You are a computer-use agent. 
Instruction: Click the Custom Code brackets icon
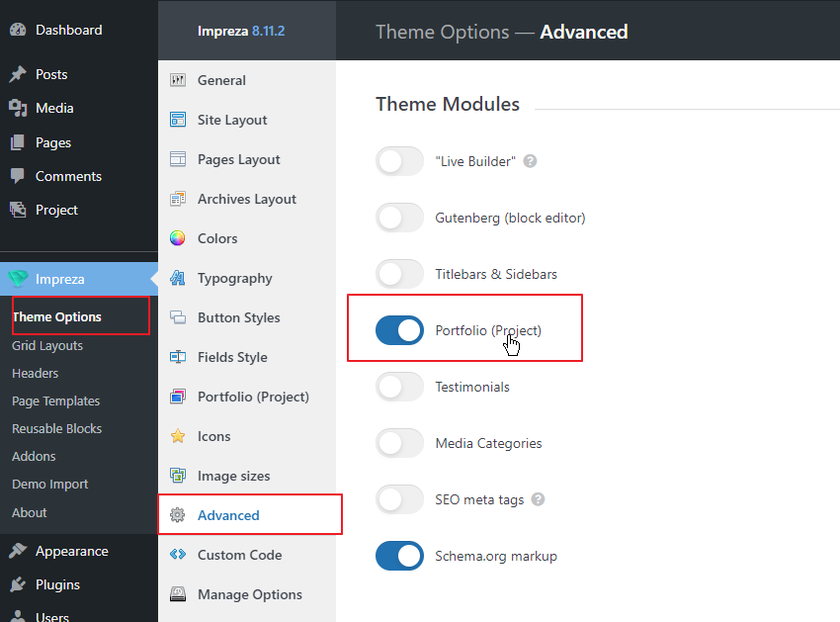pos(177,555)
